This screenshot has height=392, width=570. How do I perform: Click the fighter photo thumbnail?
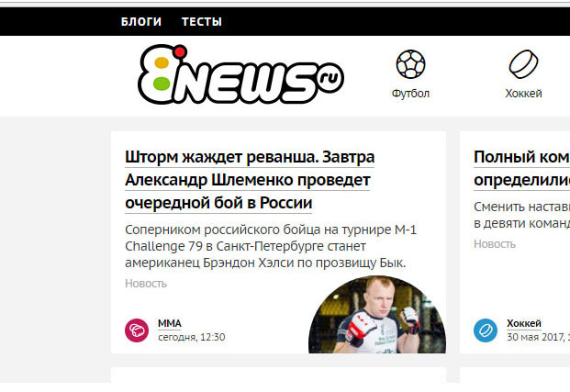pos(377,315)
